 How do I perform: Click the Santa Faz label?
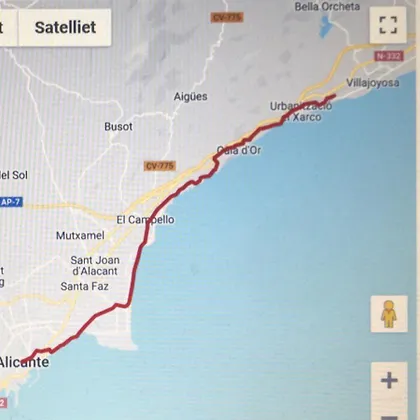(84, 286)
